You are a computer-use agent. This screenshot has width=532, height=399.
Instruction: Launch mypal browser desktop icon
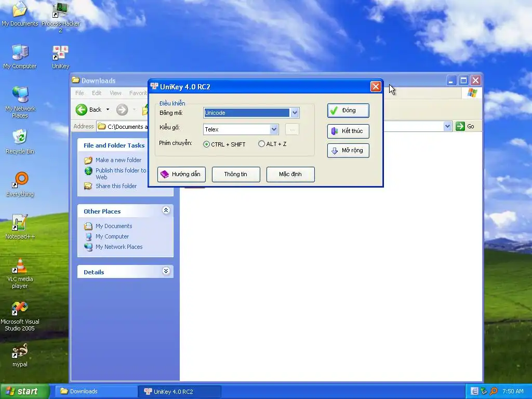point(20,351)
